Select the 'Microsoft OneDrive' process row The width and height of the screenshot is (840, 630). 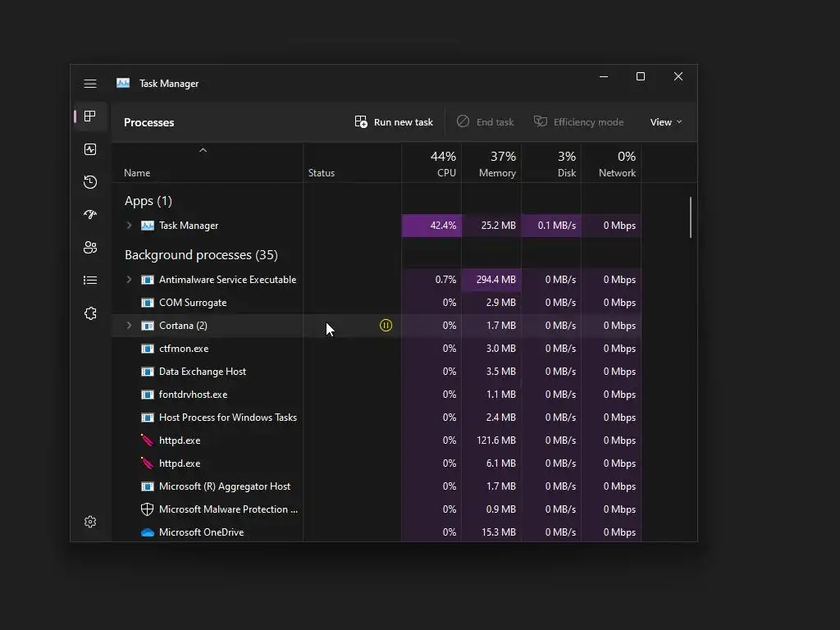(x=376, y=532)
